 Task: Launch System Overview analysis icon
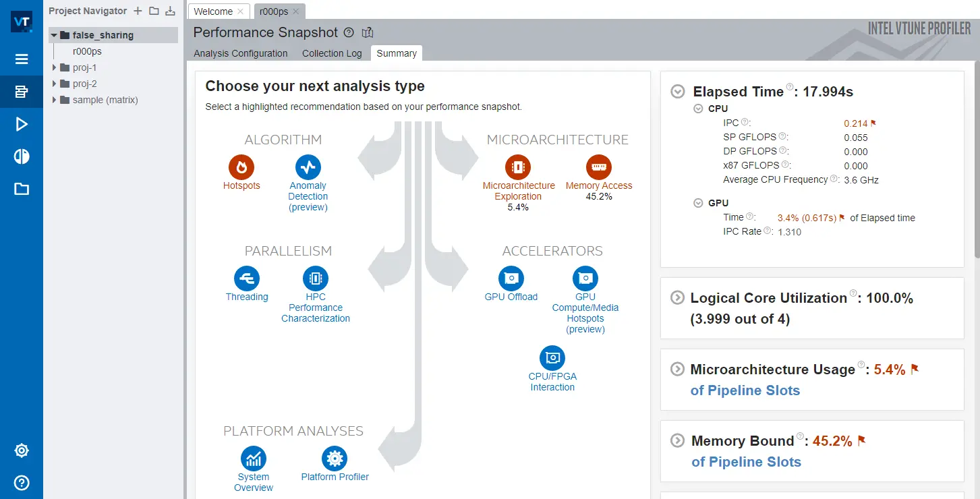click(254, 459)
